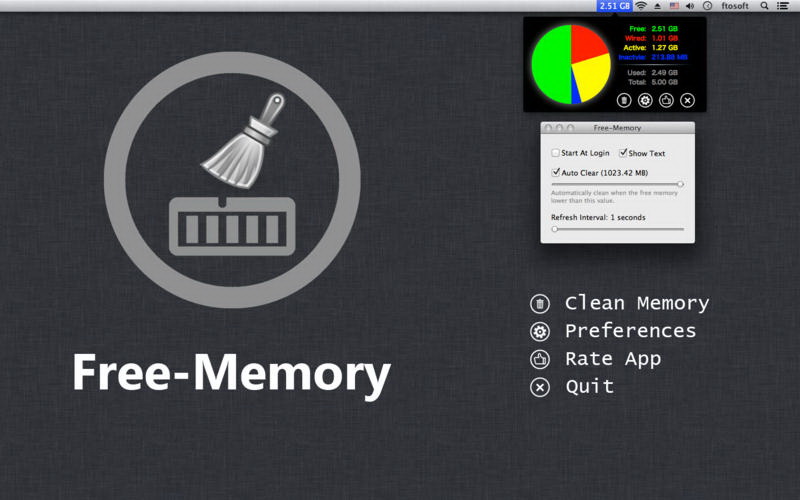Open the clock Time Machine menu

tap(707, 6)
